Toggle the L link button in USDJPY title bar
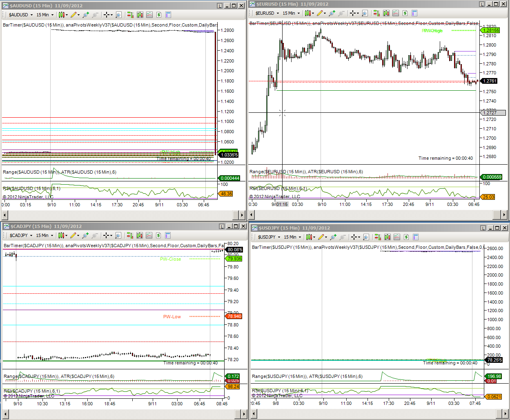Image resolution: width=510 pixels, height=420 pixels. (483, 228)
